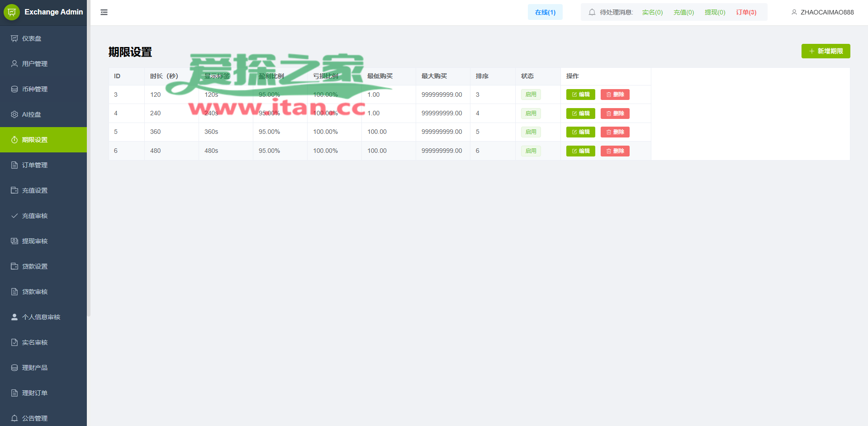868x426 pixels.
Task: Delete the 480s duration row
Action: tap(615, 151)
